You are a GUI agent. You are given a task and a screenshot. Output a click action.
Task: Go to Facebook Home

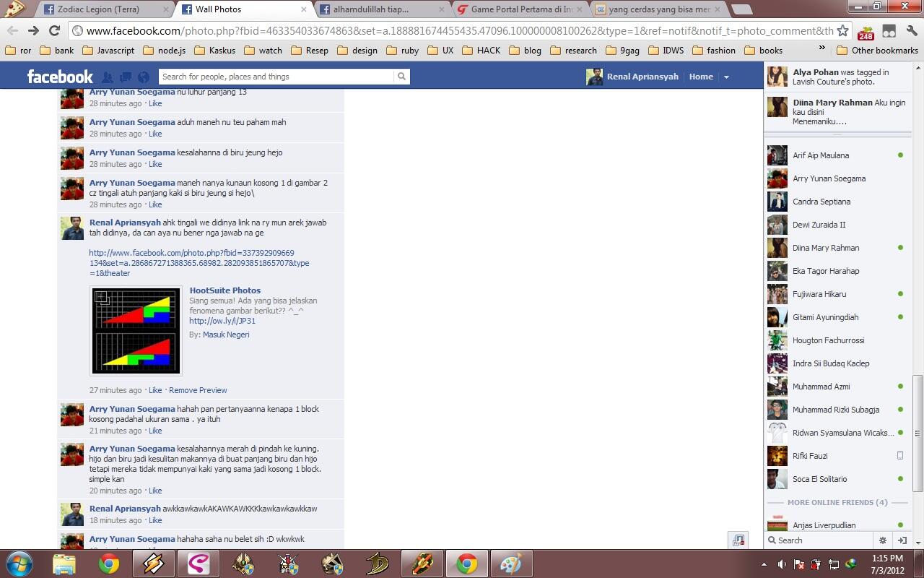(701, 77)
